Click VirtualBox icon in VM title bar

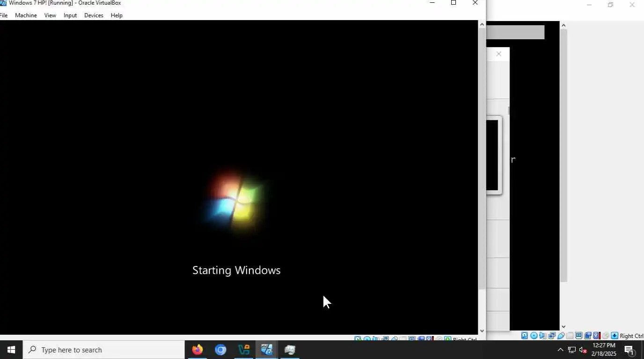(3, 3)
